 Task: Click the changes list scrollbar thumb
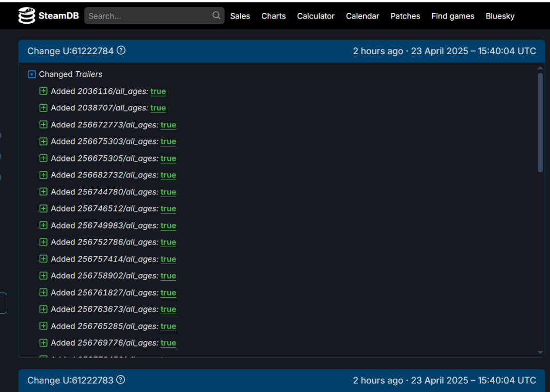tap(540, 122)
